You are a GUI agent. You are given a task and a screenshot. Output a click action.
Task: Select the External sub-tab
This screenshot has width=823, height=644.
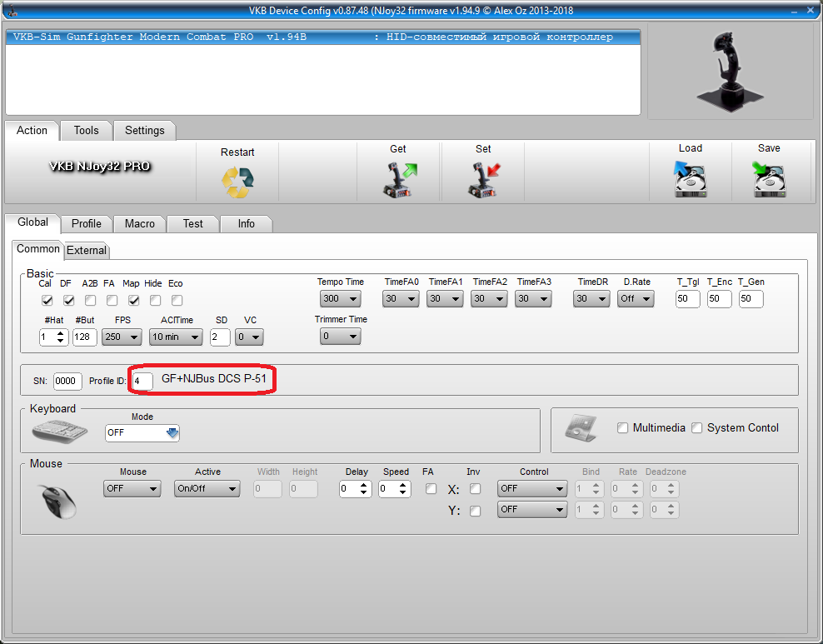point(87,250)
